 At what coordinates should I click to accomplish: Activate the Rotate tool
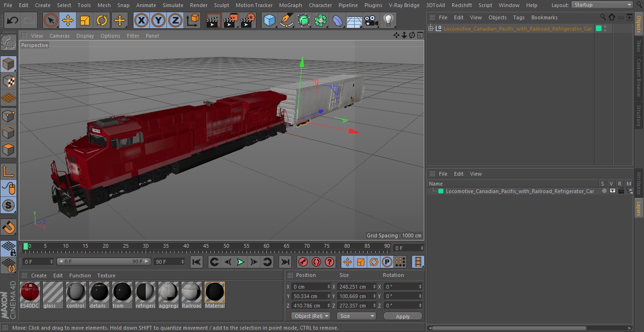[x=102, y=20]
